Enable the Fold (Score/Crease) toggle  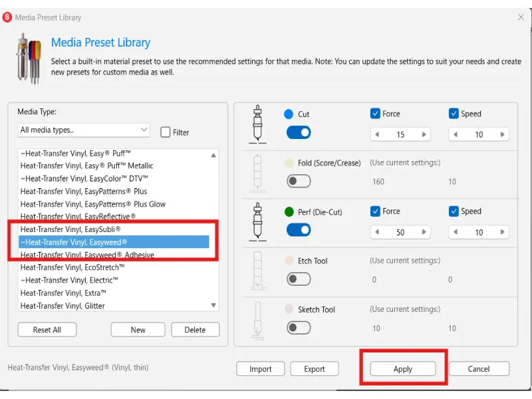(x=299, y=181)
